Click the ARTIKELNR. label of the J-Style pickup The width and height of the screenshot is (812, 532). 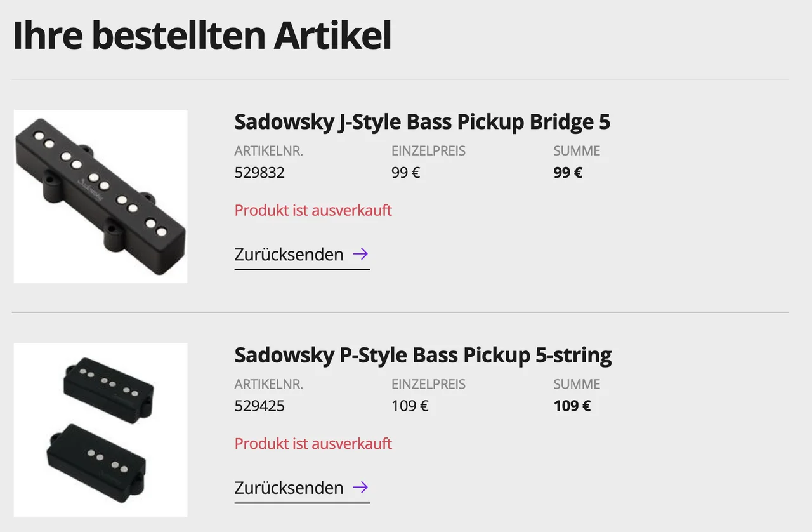[x=269, y=151]
